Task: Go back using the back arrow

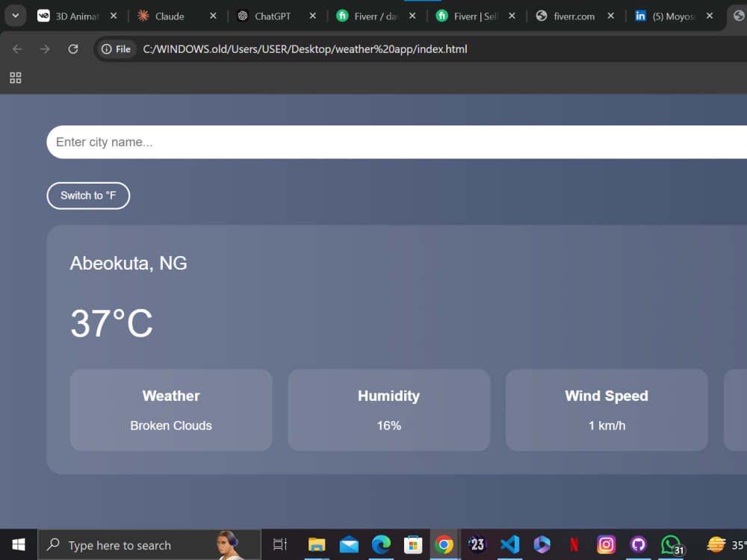Action: coord(17,49)
